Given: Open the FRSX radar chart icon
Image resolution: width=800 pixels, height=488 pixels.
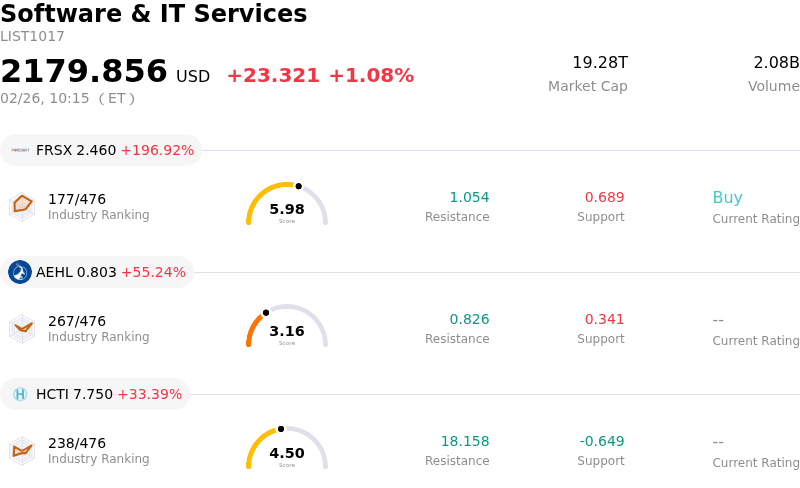Looking at the screenshot, I should tap(22, 206).
